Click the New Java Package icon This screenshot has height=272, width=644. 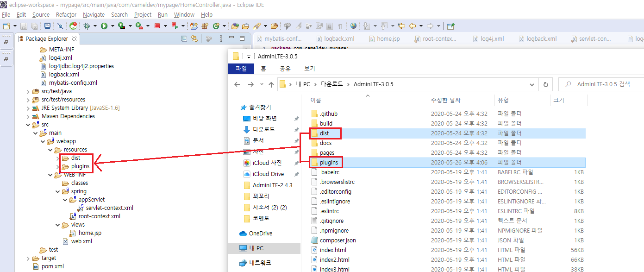click(205, 26)
